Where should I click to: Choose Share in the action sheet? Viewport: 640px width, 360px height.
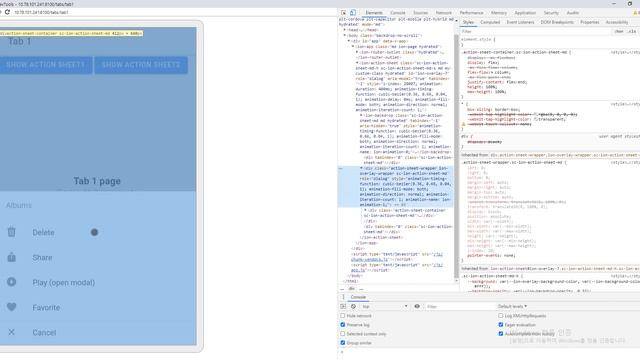pyautogui.click(x=98, y=258)
